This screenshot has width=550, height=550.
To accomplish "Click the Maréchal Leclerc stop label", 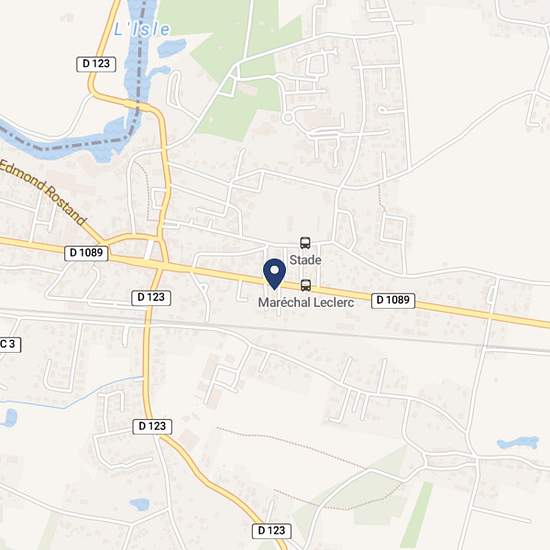I will click(306, 302).
